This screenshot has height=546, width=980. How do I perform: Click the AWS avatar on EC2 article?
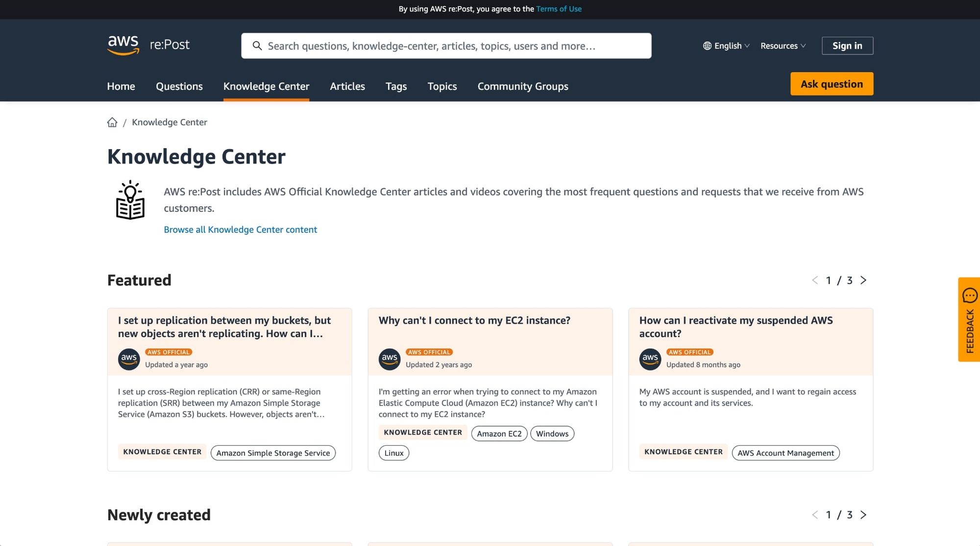pyautogui.click(x=390, y=359)
